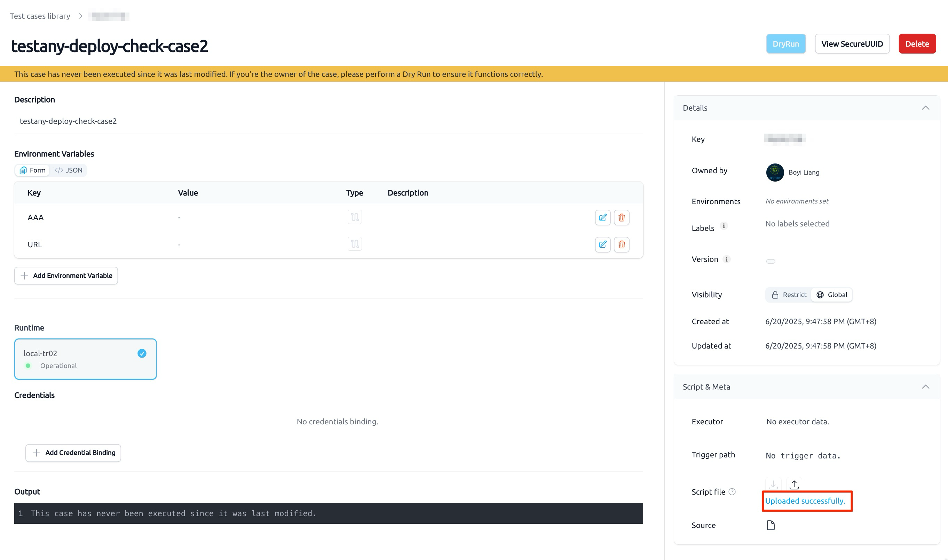Edit the URL environment variable
The width and height of the screenshot is (948, 560).
point(602,245)
